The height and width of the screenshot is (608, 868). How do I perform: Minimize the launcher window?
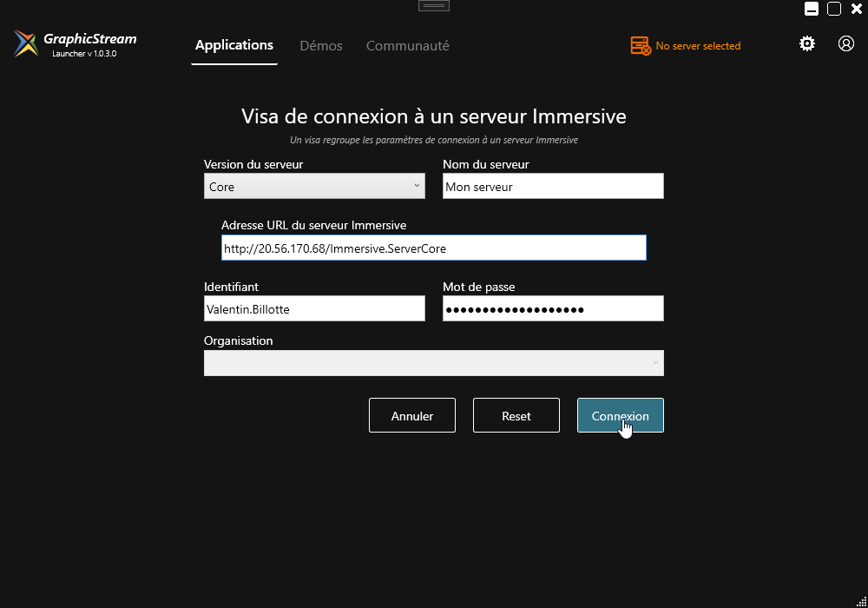tap(812, 9)
